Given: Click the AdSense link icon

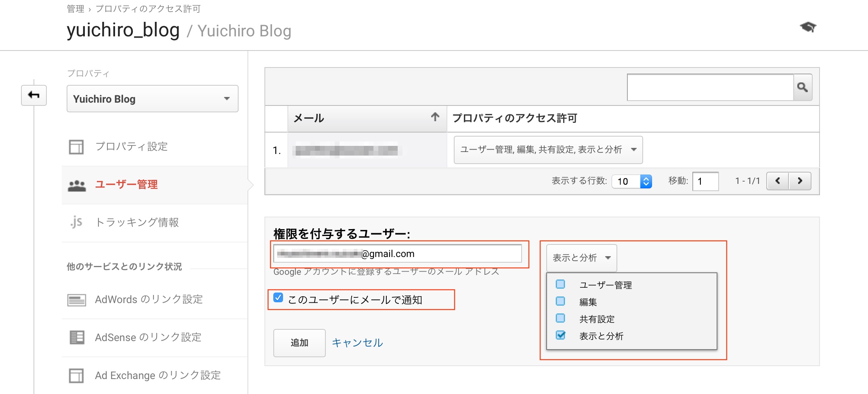Looking at the screenshot, I should (77, 337).
